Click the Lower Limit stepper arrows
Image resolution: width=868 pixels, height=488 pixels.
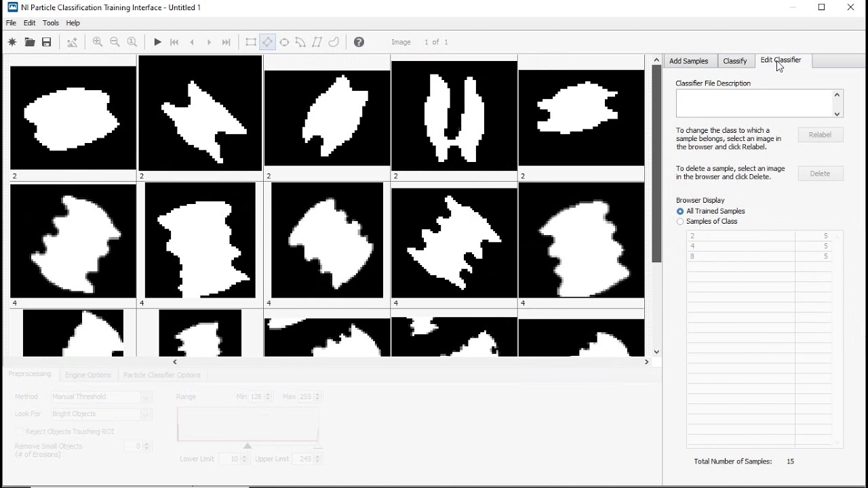pyautogui.click(x=245, y=459)
